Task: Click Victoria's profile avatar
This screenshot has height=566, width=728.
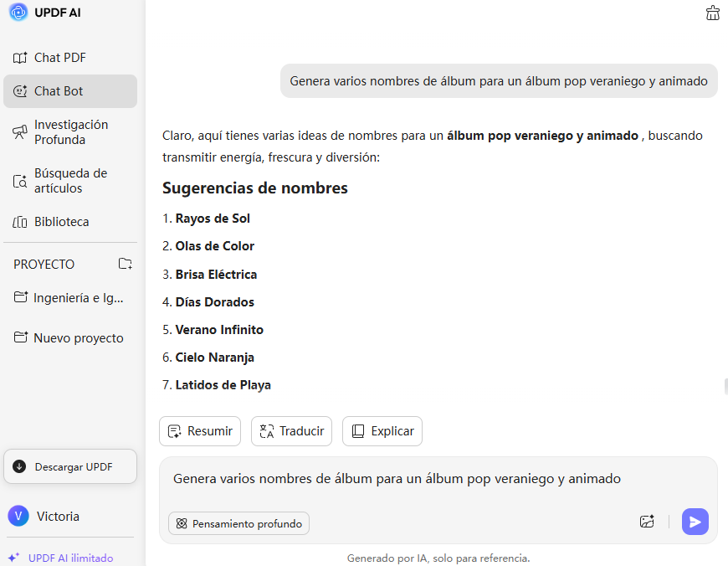Action: (x=18, y=516)
